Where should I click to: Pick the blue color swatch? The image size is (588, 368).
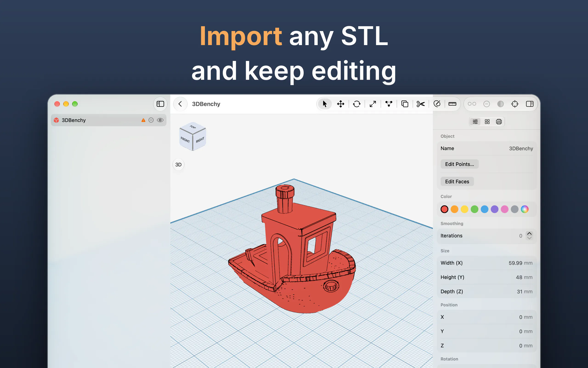tap(484, 209)
